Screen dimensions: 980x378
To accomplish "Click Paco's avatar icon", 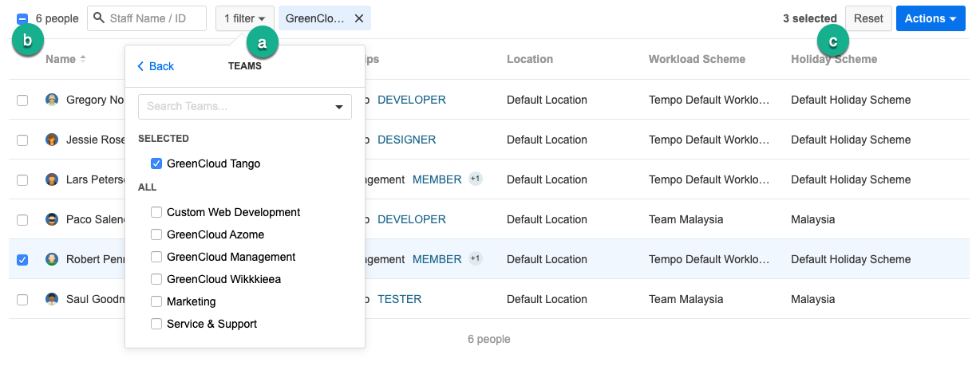I will click(52, 219).
